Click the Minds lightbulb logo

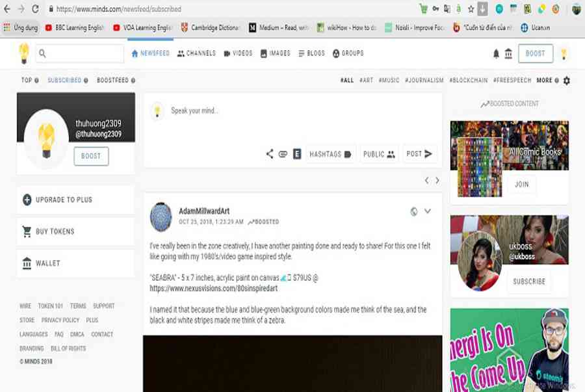coord(24,53)
